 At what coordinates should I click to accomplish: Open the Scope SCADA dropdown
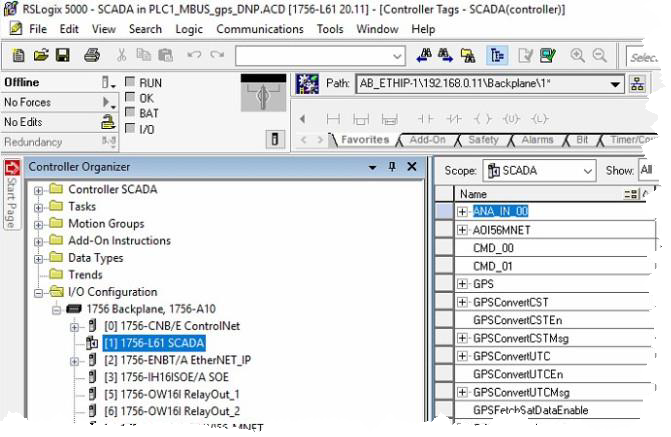point(586,171)
